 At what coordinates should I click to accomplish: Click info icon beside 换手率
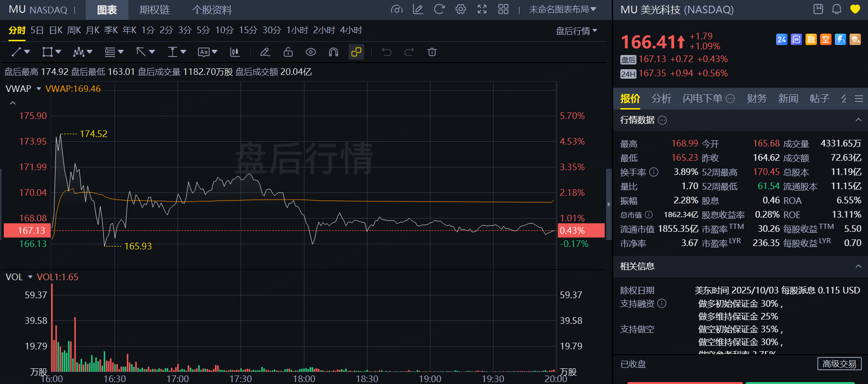pos(653,172)
